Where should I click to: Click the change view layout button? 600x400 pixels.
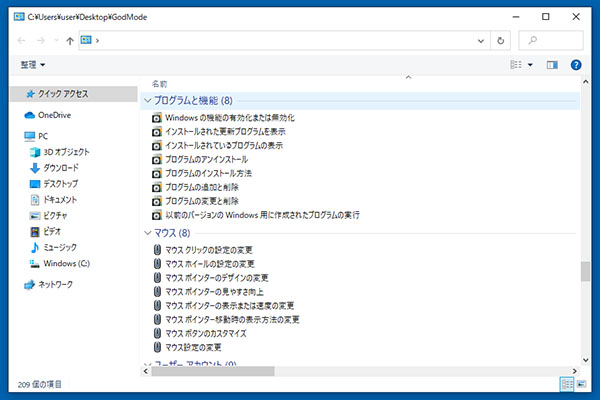pos(516,65)
